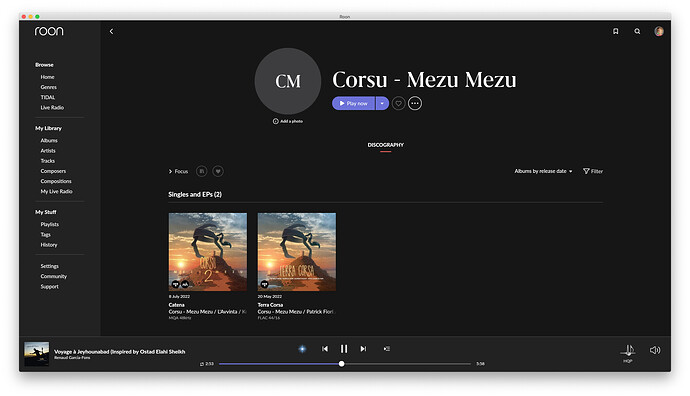Go back with the left arrow
Viewport: 690px width, 396px height.
click(x=111, y=31)
